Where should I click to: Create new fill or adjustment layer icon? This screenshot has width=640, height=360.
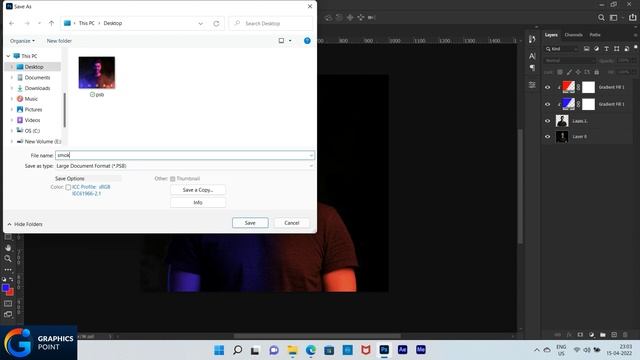(x=592, y=335)
